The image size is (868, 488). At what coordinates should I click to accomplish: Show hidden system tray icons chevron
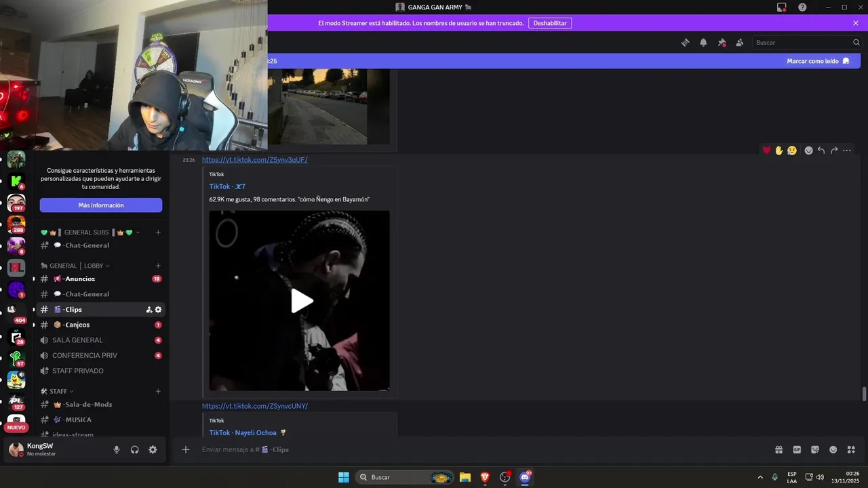pos(760,477)
